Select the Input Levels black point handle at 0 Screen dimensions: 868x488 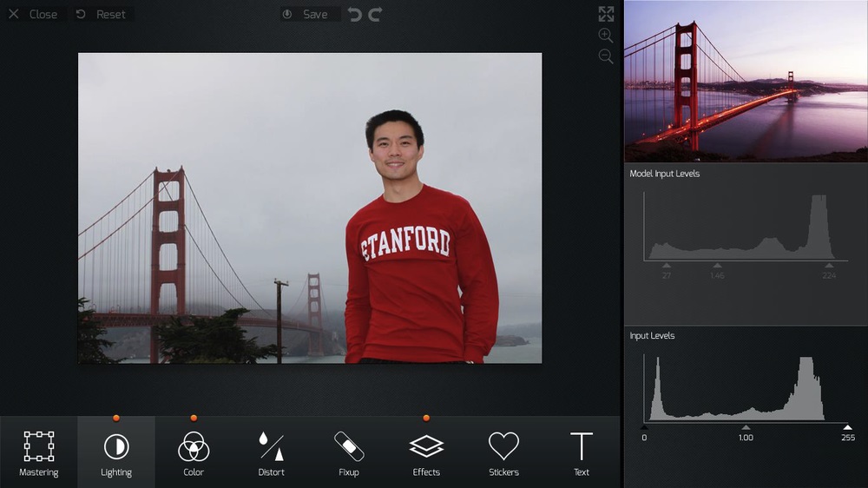[644, 427]
